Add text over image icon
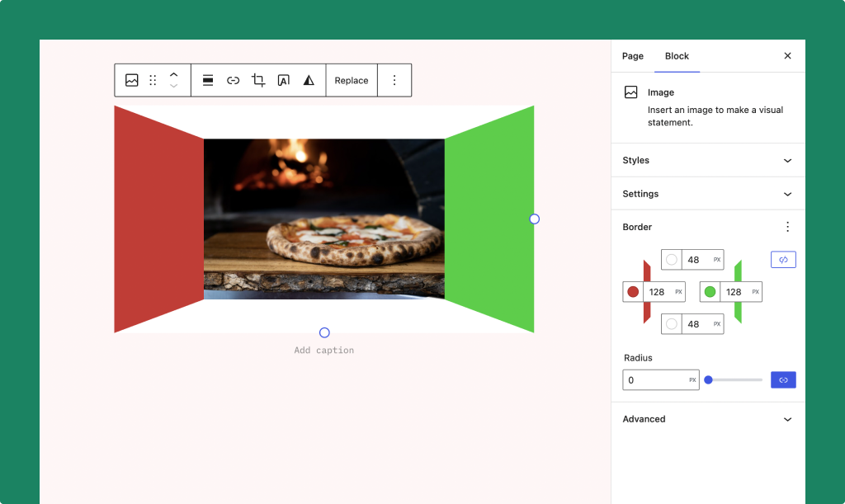 tap(283, 80)
